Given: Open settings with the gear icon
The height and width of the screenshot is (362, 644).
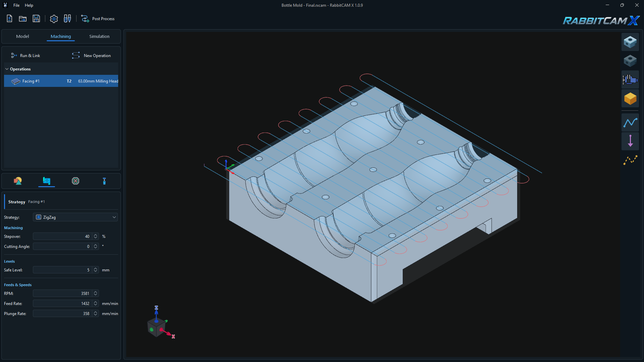Looking at the screenshot, I should click(x=54, y=19).
